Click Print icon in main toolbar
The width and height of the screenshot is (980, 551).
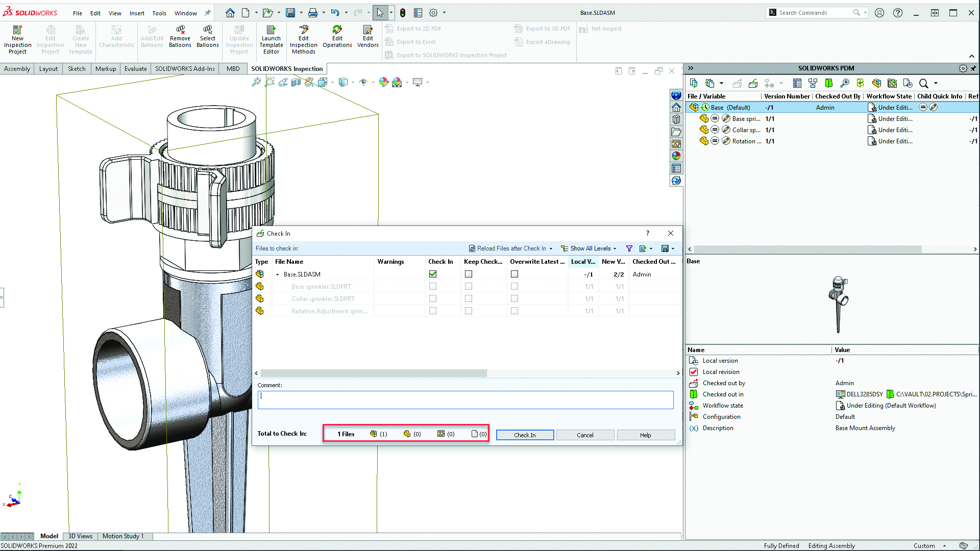click(313, 13)
